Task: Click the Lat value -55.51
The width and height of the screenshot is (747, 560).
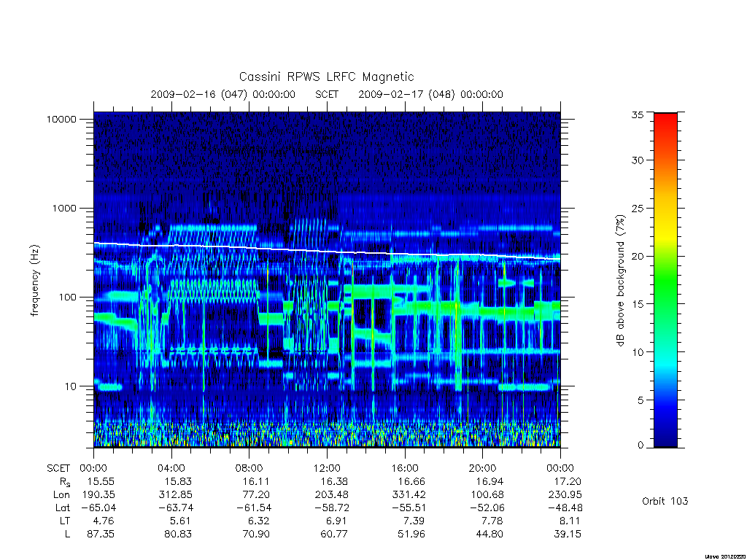Action: click(409, 507)
